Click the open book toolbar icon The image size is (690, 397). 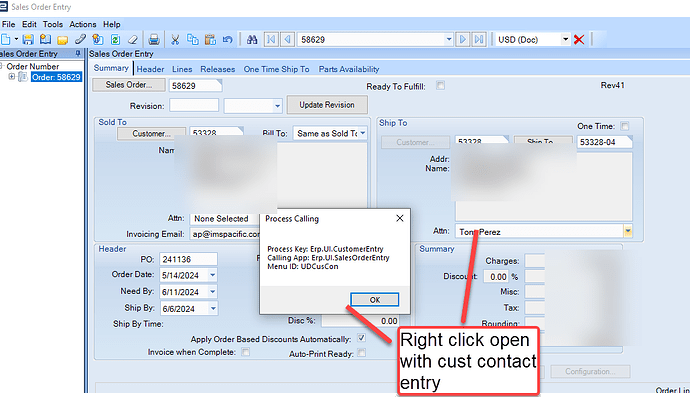[x=45, y=40]
